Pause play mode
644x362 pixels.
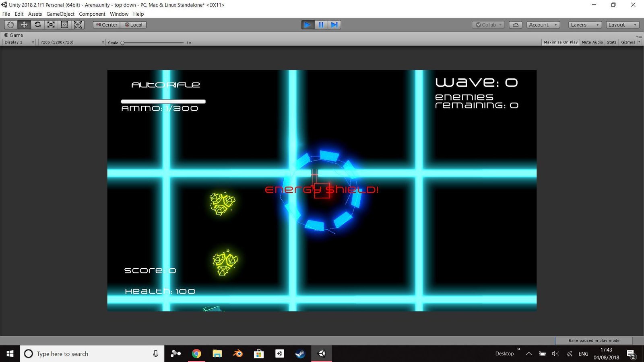[x=321, y=25]
